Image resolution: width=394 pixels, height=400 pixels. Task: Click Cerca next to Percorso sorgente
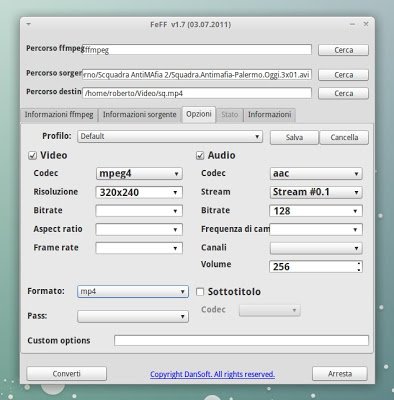tap(343, 75)
